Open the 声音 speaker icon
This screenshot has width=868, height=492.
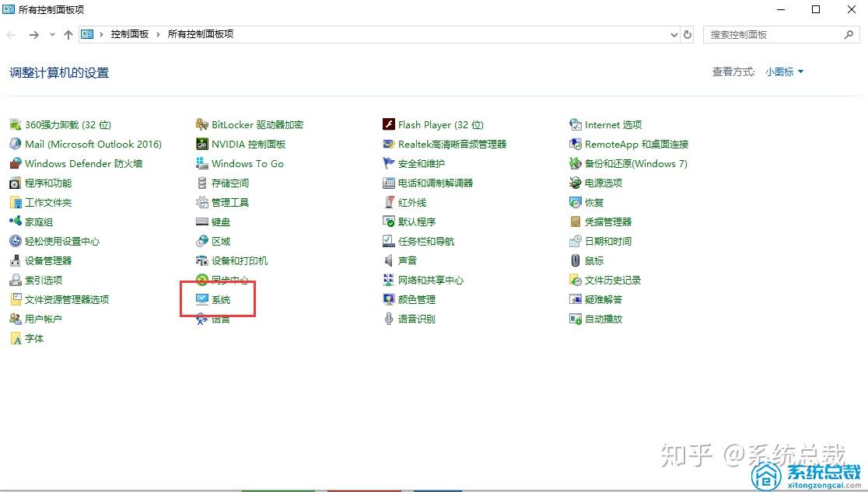point(389,260)
